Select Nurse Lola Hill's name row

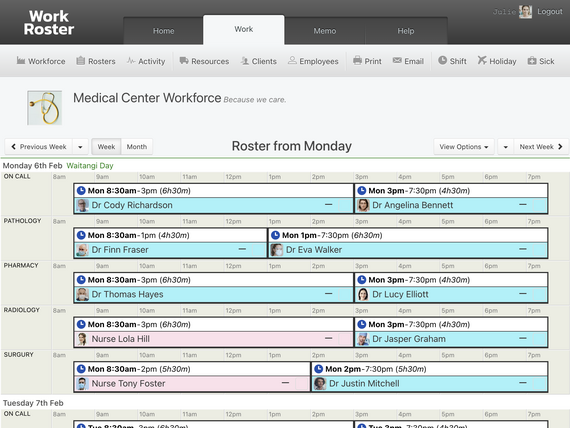pyautogui.click(x=213, y=339)
